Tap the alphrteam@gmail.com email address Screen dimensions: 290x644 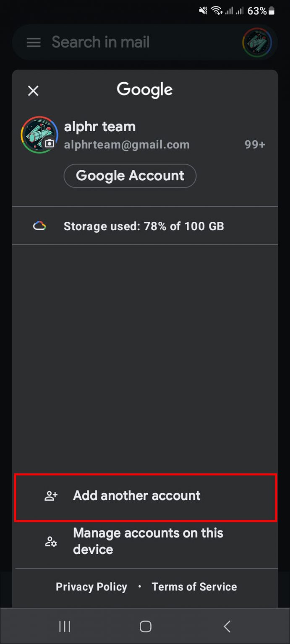[127, 145]
